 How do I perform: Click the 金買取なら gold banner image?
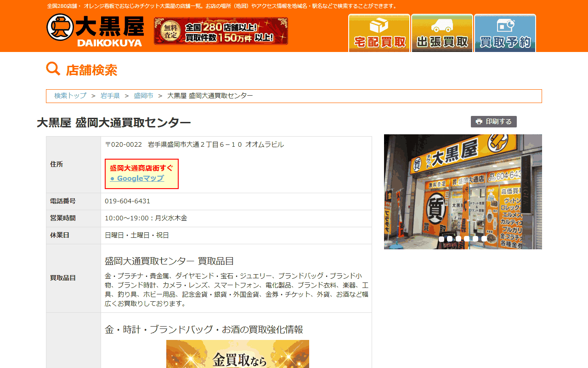[x=237, y=354]
